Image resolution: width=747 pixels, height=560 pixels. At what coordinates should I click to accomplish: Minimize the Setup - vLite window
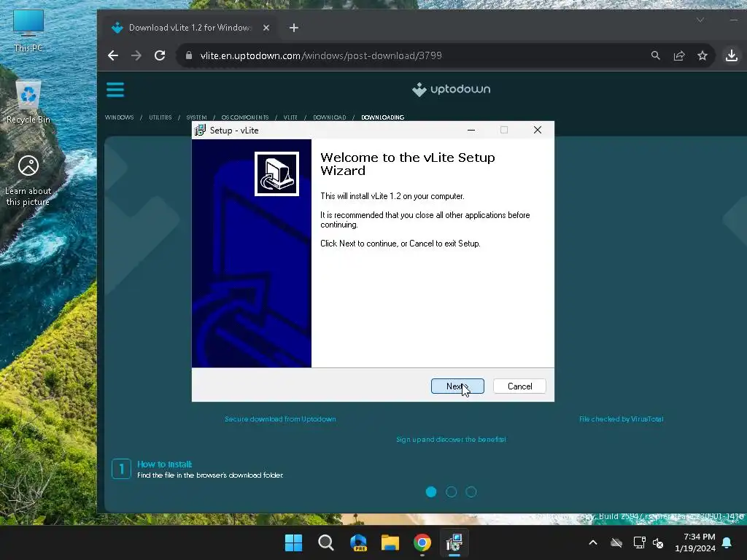471,130
